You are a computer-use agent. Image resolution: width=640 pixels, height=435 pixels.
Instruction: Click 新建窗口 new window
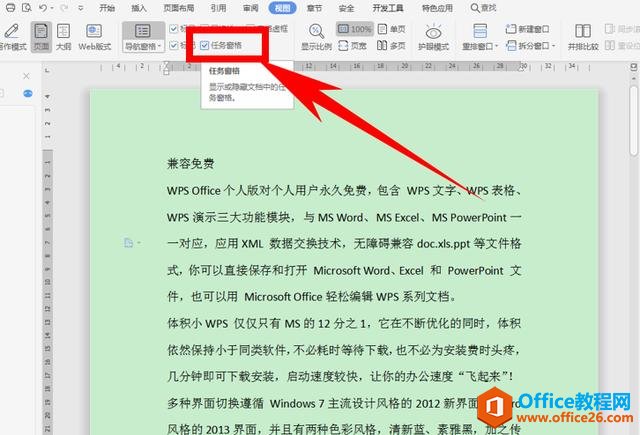tap(527, 29)
